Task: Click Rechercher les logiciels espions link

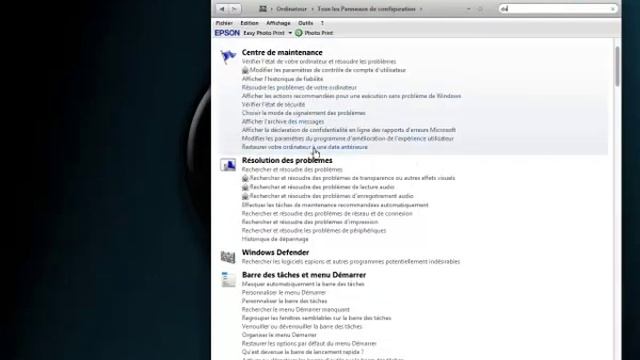Action: click(351, 262)
